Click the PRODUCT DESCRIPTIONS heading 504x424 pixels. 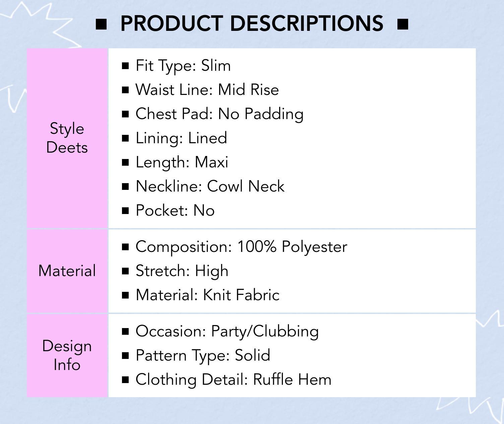(252, 23)
